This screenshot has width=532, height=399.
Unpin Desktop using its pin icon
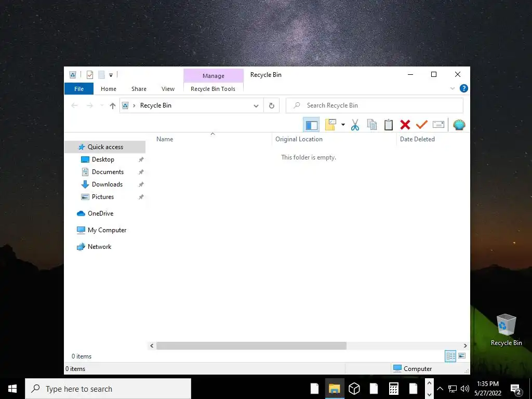[x=141, y=159]
